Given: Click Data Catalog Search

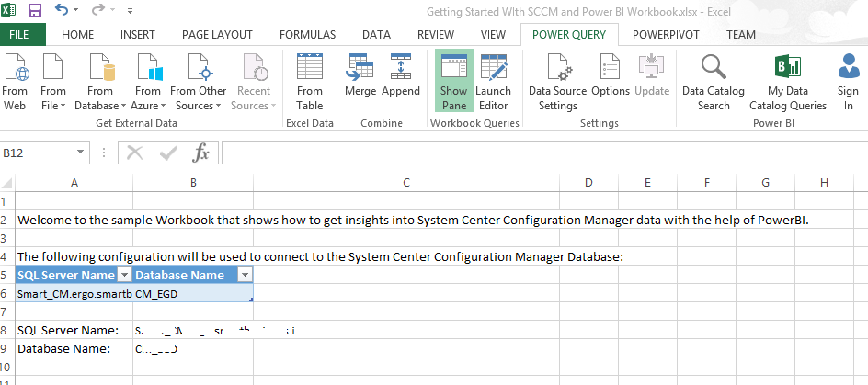Looking at the screenshot, I should pos(713,83).
